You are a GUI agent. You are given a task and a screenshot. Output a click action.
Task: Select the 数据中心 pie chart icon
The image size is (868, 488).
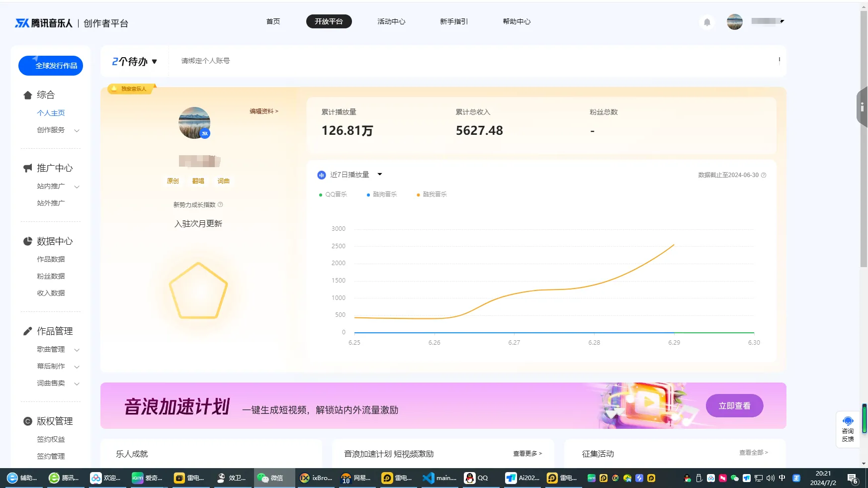(27, 241)
